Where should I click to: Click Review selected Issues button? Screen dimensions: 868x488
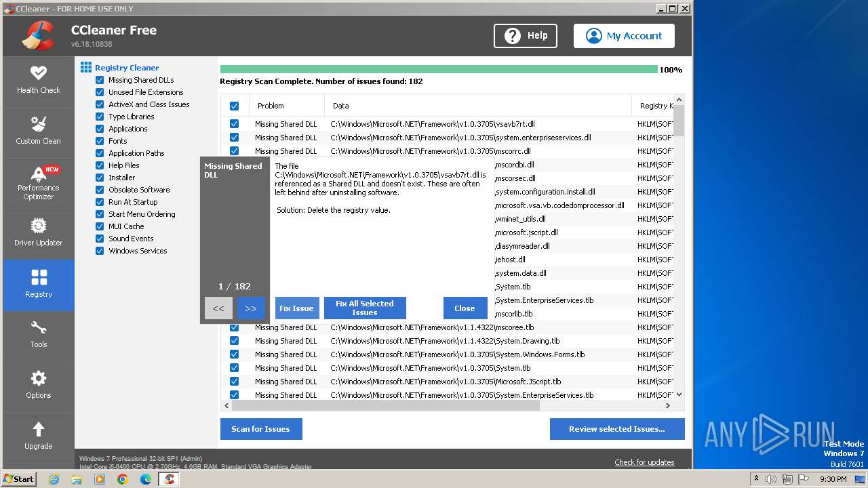[x=617, y=429]
